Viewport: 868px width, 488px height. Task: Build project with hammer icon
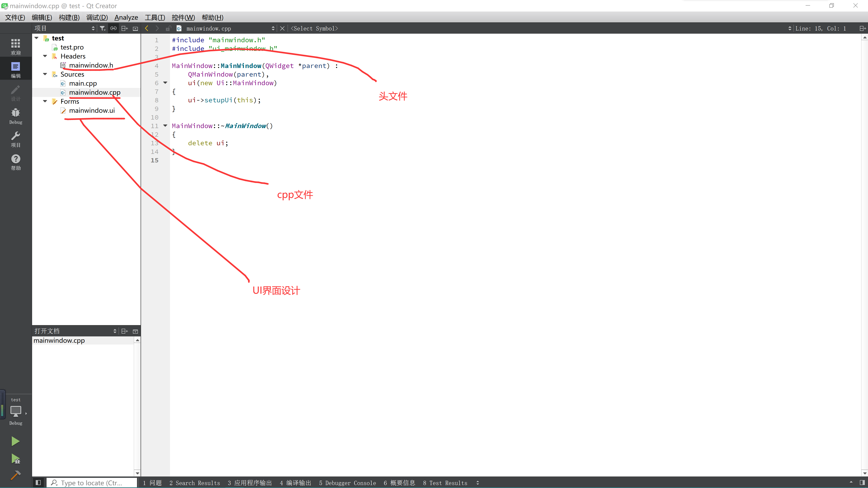pos(16,475)
